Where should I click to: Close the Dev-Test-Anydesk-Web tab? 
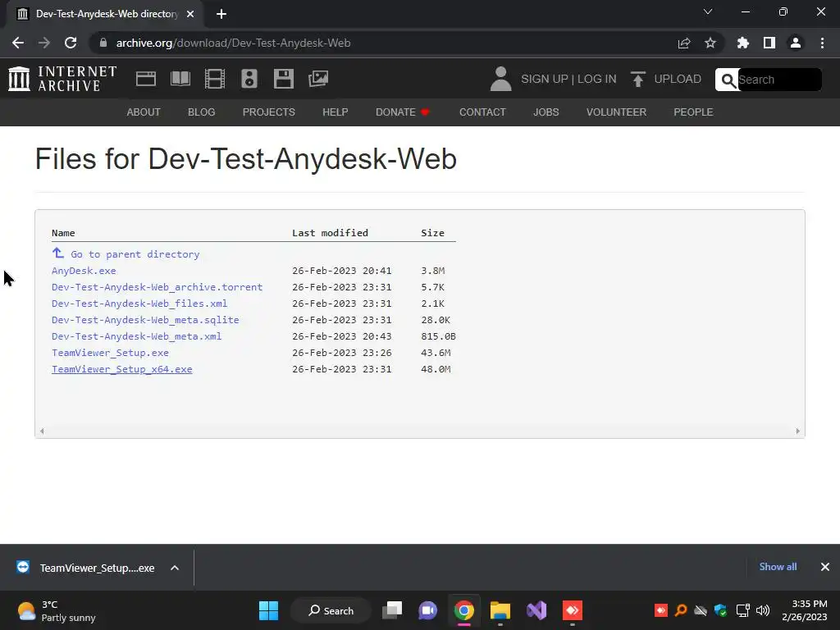(190, 14)
